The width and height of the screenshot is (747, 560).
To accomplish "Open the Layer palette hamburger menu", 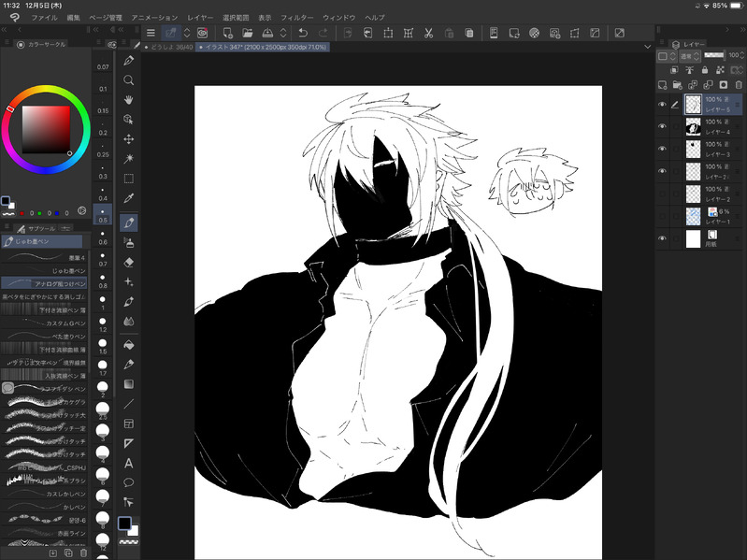I will pyautogui.click(x=660, y=44).
